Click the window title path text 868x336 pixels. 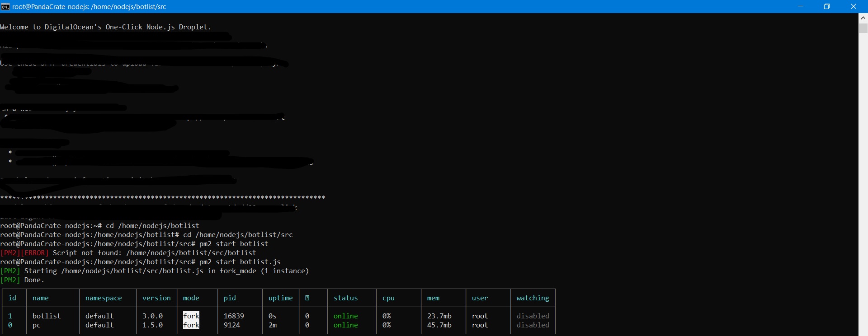tap(90, 7)
